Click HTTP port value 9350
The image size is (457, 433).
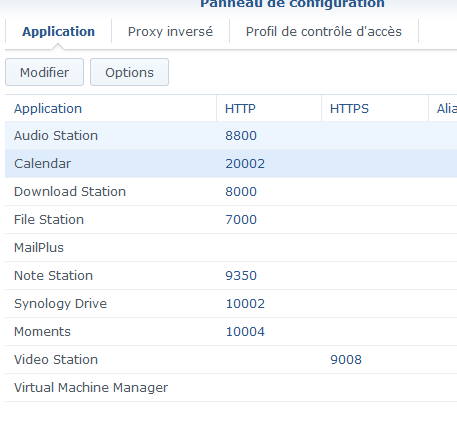(x=241, y=276)
